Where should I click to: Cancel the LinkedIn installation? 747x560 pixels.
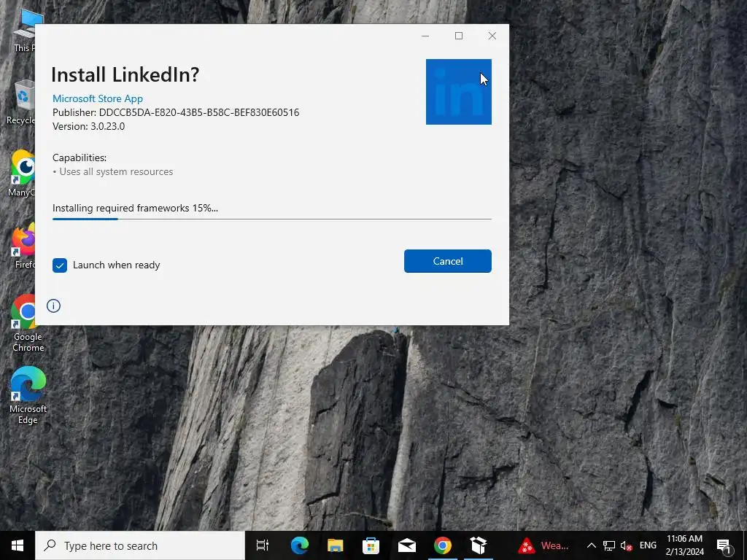[x=447, y=261]
